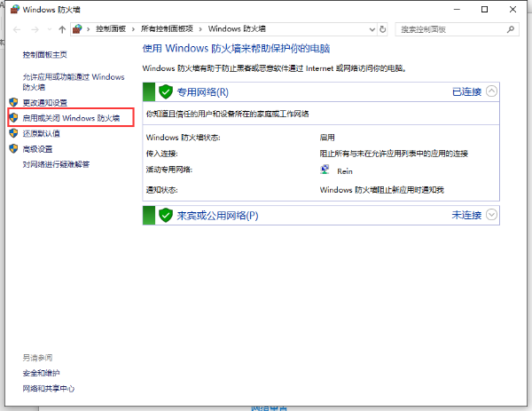
Task: Select Windows 防火墙 breadcrumb segment
Action: [x=237, y=29]
